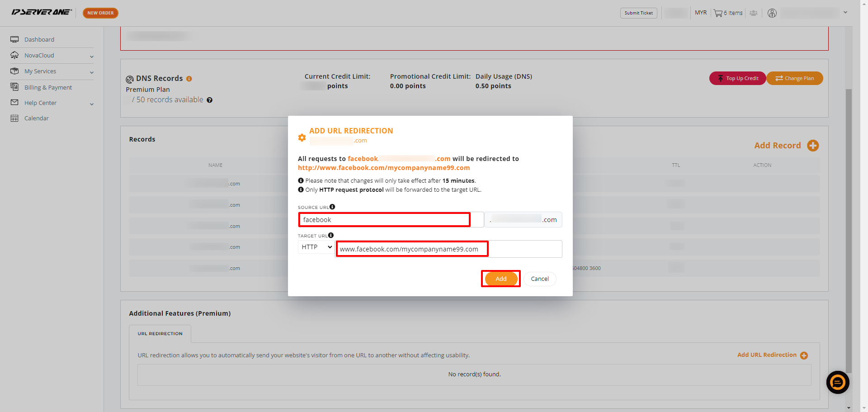Expand the My Services chevron
This screenshot has height=412, width=868.
pos(92,72)
